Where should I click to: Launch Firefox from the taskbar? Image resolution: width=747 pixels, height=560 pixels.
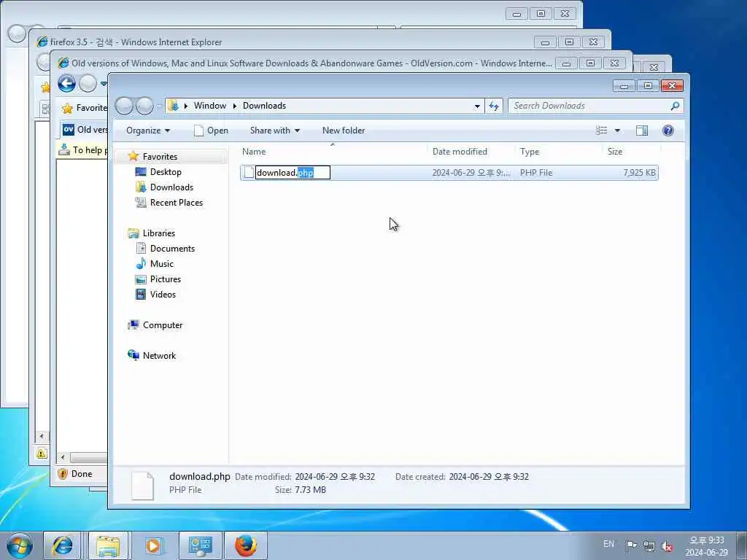pyautogui.click(x=246, y=545)
